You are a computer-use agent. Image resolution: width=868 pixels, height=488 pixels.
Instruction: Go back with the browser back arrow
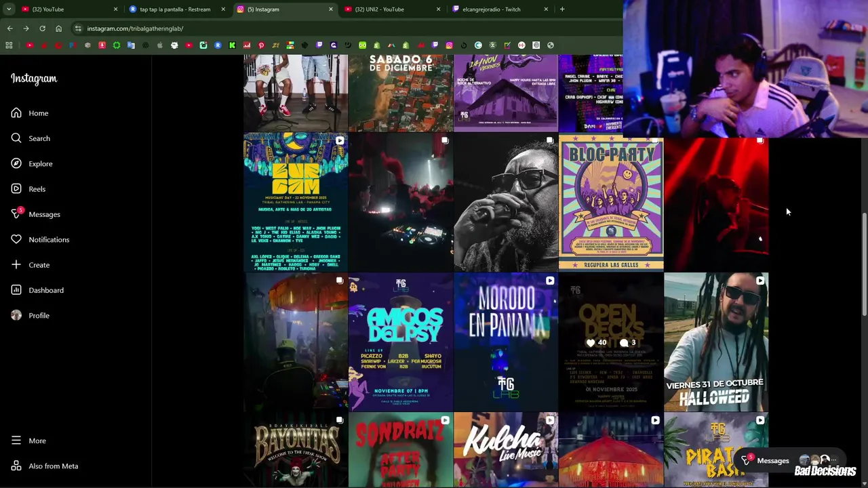tap(9, 28)
